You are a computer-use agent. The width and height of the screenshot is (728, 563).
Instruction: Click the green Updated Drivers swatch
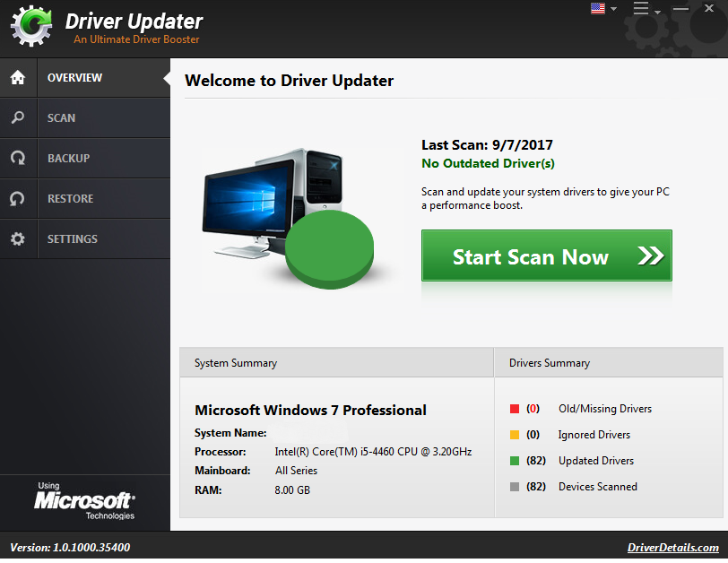pos(515,461)
